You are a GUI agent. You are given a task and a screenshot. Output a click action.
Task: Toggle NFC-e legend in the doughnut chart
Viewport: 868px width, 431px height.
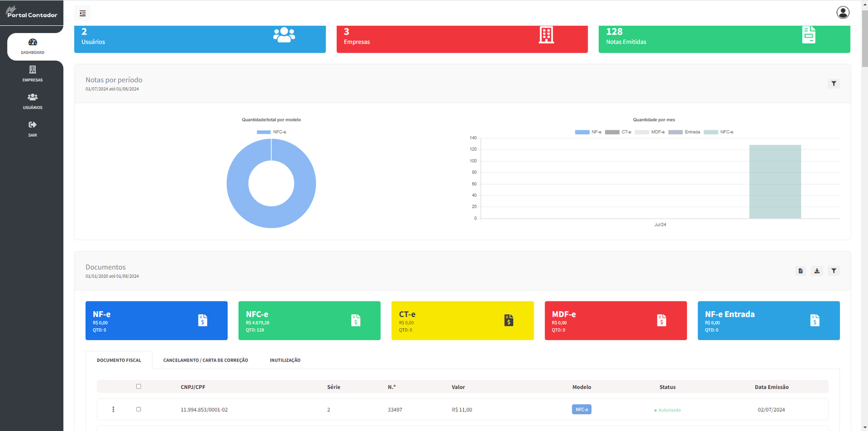tap(271, 132)
